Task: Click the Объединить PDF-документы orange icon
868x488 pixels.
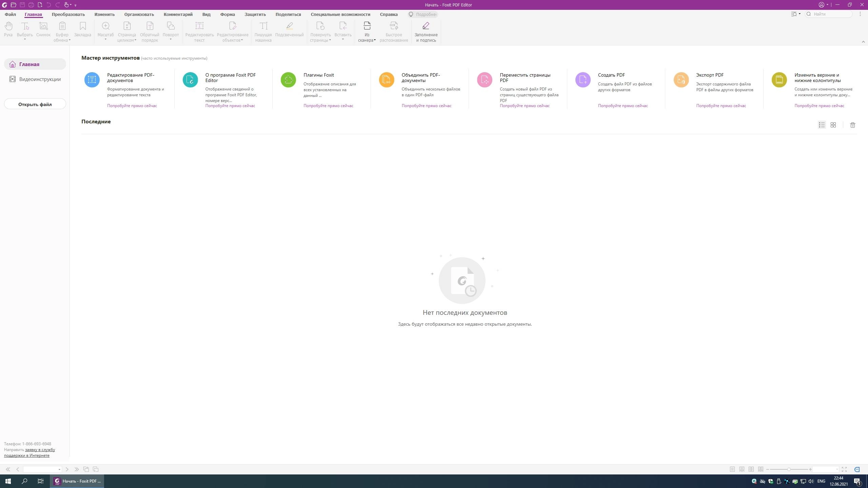Action: (x=387, y=80)
